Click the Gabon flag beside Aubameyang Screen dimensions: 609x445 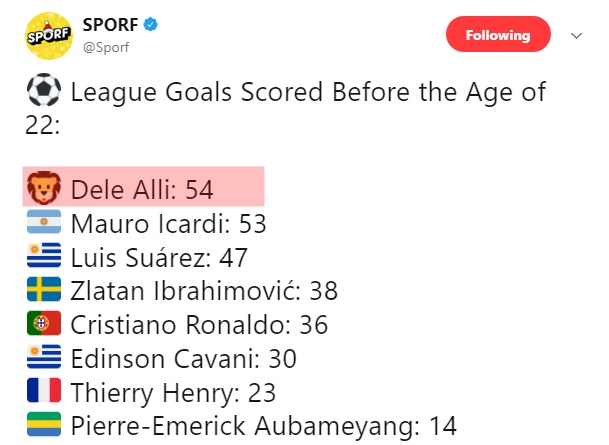tap(44, 424)
